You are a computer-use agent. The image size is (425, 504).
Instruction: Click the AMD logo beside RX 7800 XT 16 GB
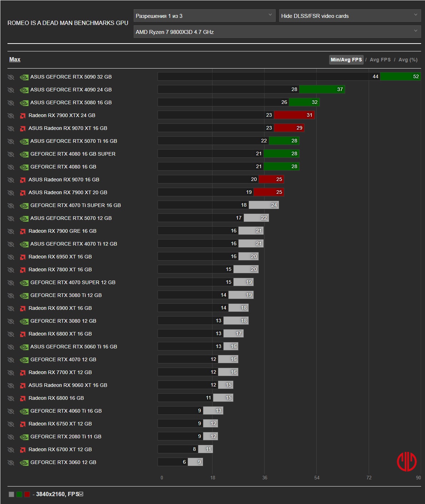click(23, 270)
